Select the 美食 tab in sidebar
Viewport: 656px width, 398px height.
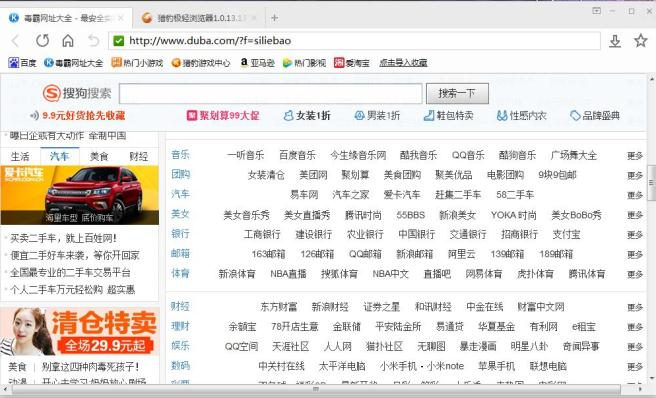99,157
